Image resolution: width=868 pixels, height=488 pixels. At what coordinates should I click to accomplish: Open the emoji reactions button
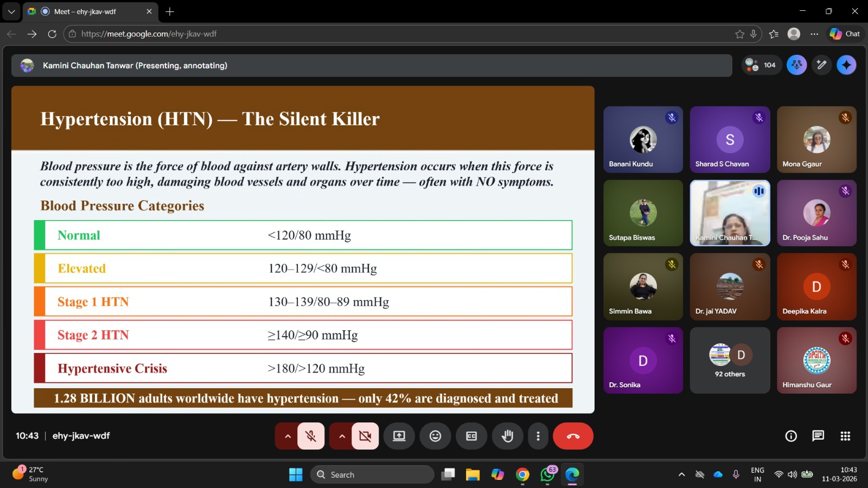point(435,436)
